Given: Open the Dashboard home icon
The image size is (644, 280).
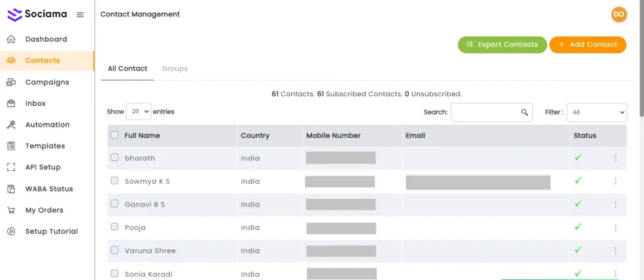Looking at the screenshot, I should click(x=11, y=39).
